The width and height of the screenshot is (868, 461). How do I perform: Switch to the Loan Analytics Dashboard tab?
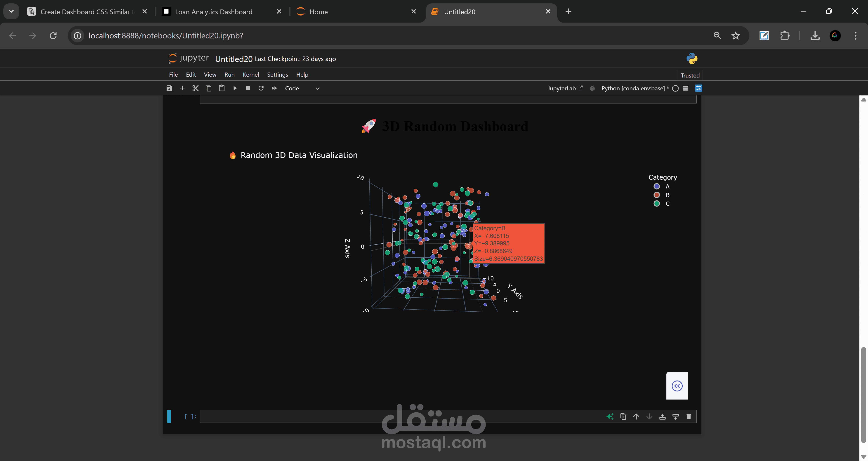pos(214,11)
